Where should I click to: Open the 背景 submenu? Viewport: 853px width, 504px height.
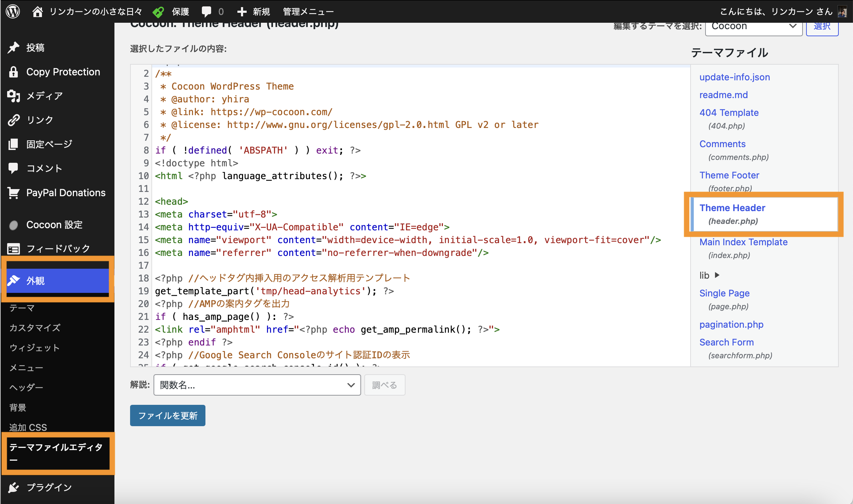[x=18, y=407]
